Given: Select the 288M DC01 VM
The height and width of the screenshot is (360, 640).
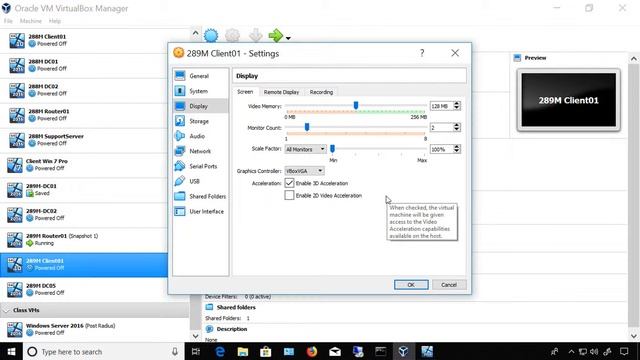Looking at the screenshot, I should [x=95, y=65].
